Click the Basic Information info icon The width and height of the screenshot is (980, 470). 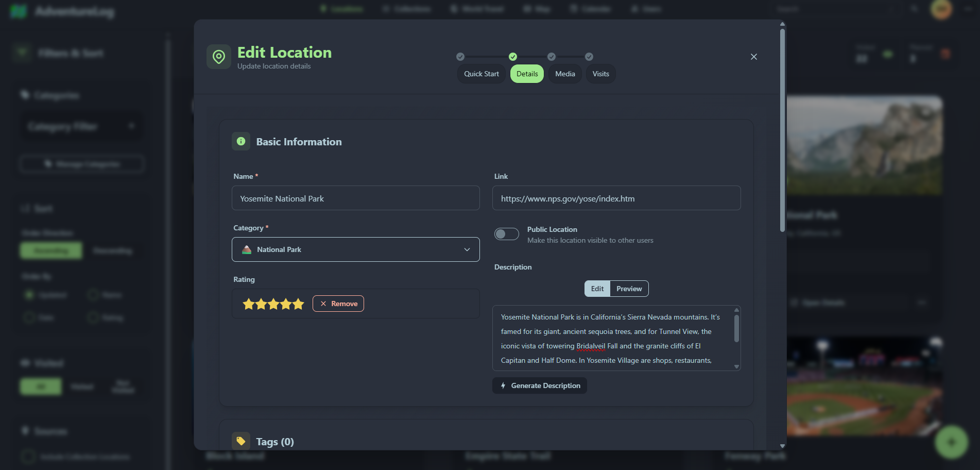pos(240,141)
